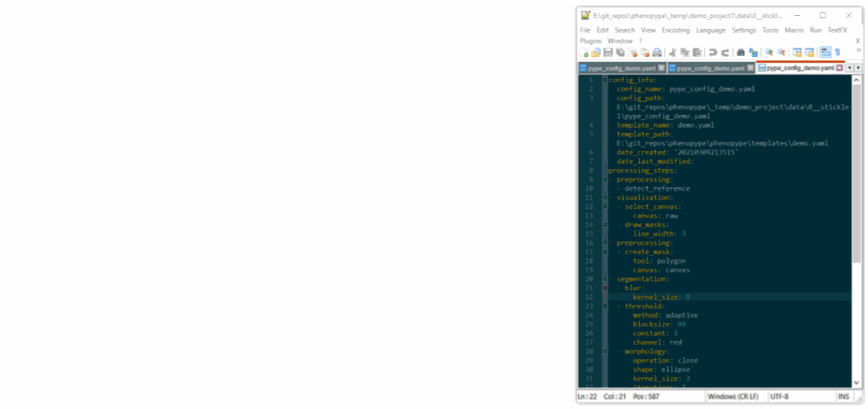Click the Close document toolbar icon
Screen dimensions: 868x409
(x=633, y=53)
